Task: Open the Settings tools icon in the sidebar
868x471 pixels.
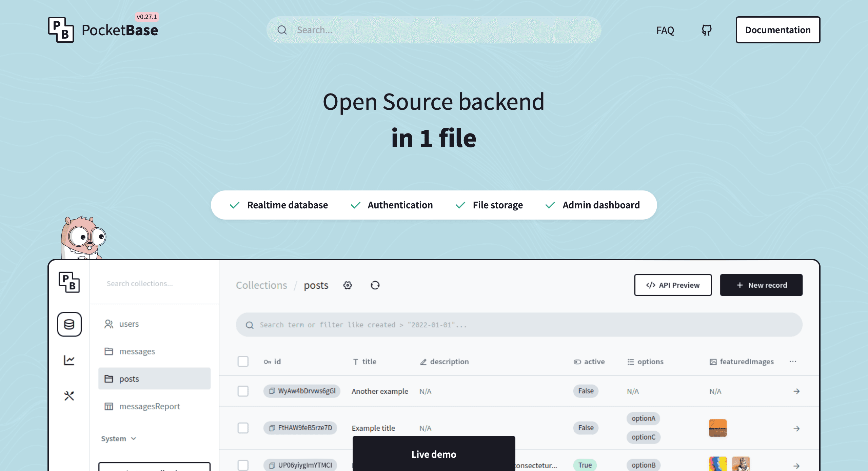Action: pos(69,396)
